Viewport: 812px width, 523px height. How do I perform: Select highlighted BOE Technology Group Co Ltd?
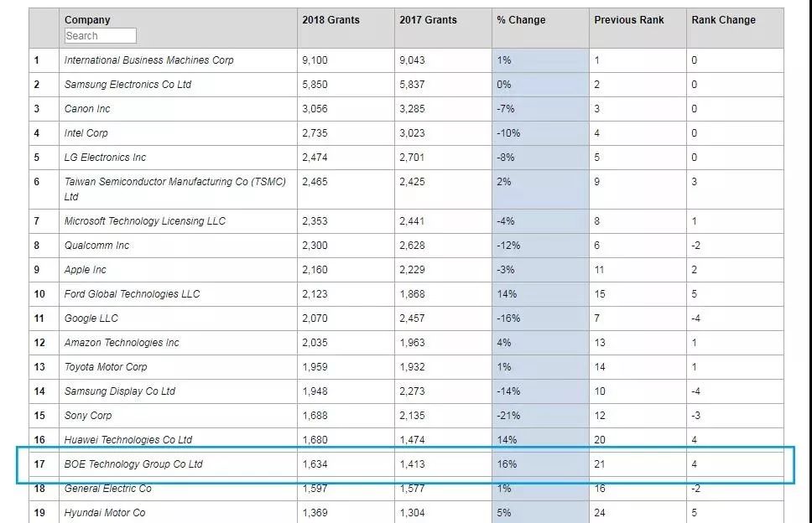click(133, 464)
